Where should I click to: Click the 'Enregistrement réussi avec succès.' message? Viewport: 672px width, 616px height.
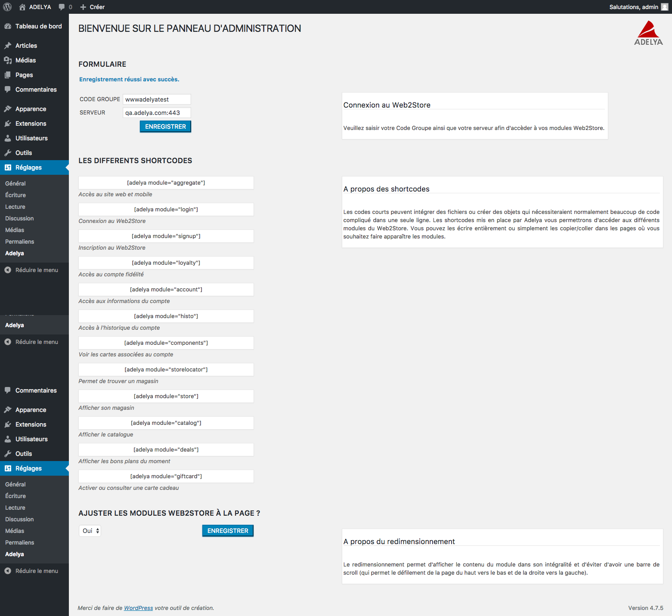(129, 79)
